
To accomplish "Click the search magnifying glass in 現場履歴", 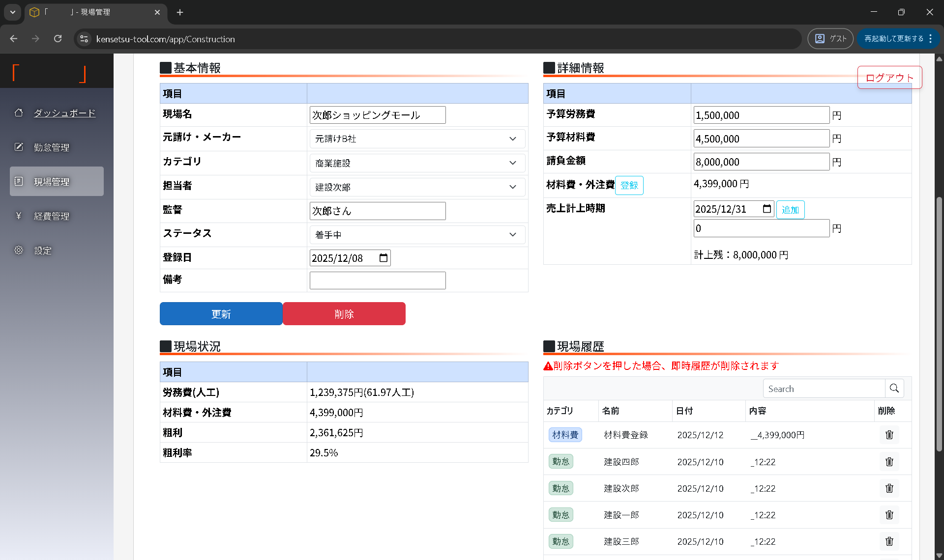I will click(x=895, y=388).
